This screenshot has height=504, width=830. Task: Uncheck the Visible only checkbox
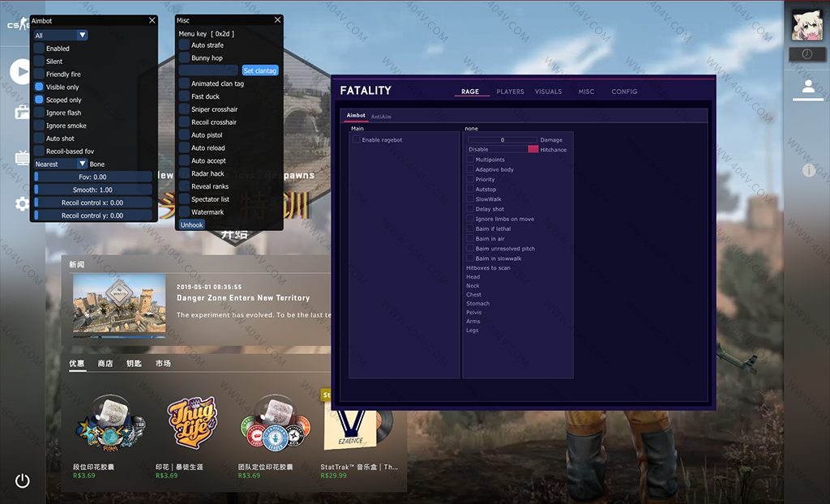(x=39, y=87)
